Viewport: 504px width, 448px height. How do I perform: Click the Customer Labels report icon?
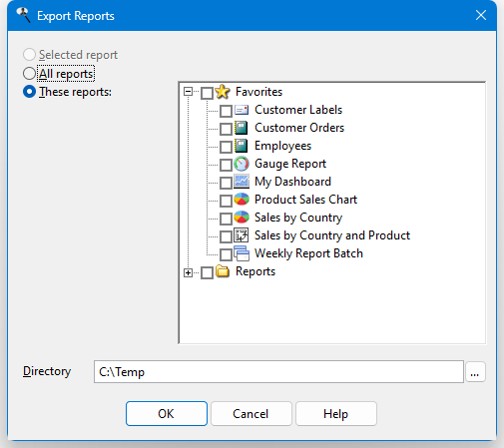click(242, 110)
